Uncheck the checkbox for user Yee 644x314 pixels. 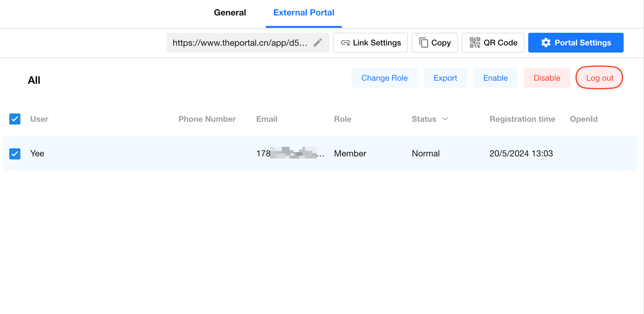tap(15, 154)
